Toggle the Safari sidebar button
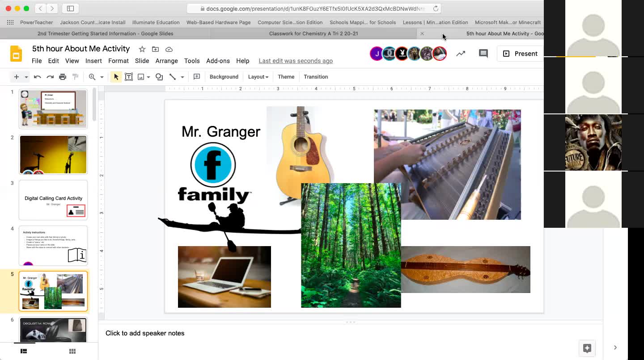This screenshot has height=360, width=644. click(x=71, y=8)
